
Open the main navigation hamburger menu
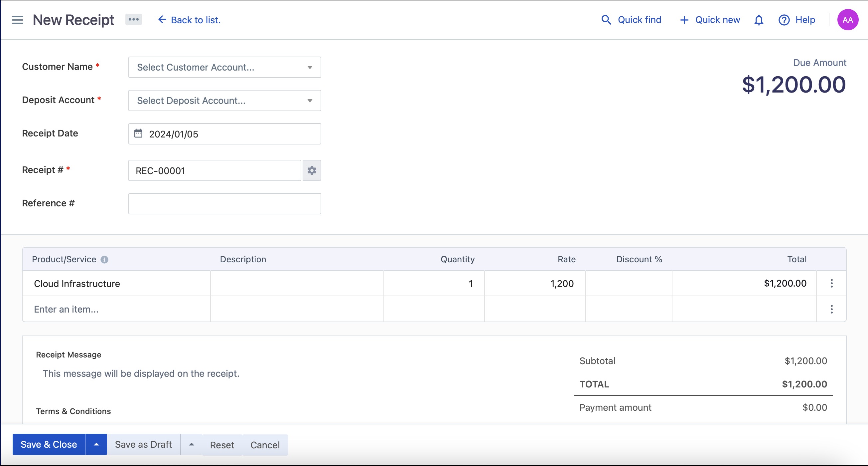(17, 20)
